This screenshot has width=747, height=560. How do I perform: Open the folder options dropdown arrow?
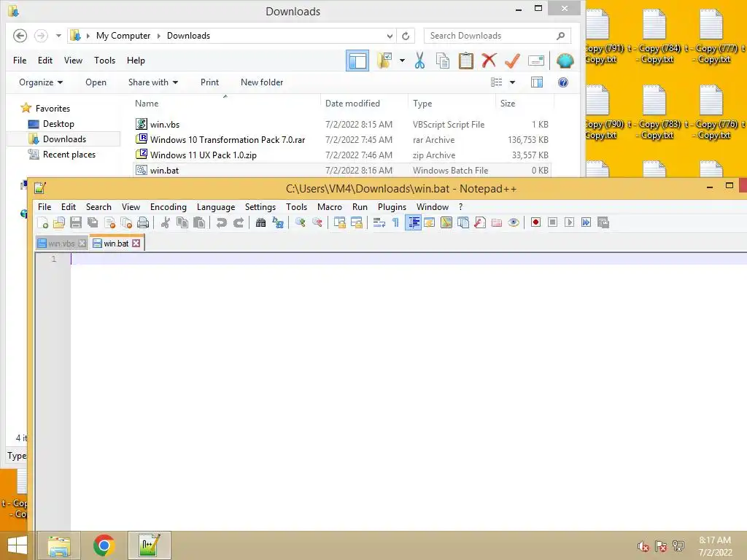click(402, 61)
